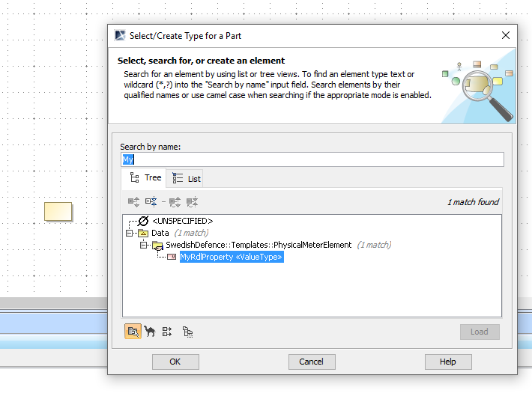Image resolution: width=532 pixels, height=393 pixels.
Task: Click the third expand-selection tree toolbar icon
Action: coord(175,202)
